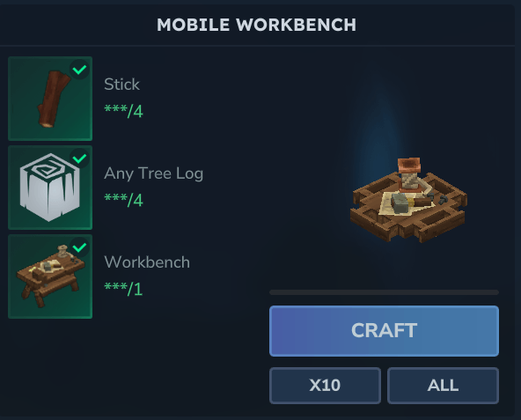Craft ten using the X10 button
This screenshot has height=420, width=521.
(x=325, y=386)
